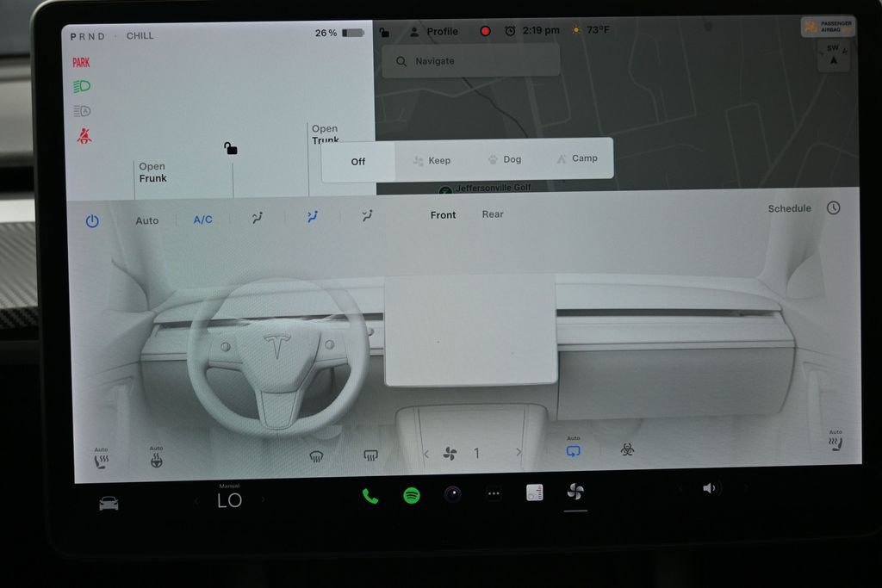882x588 pixels.
Task: Tap the compass orientation button
Action: click(834, 56)
